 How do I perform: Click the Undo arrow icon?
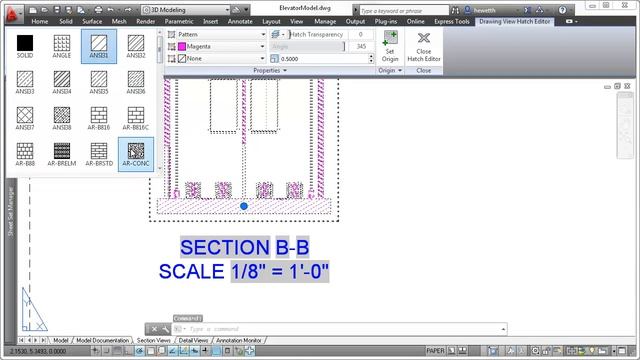click(x=110, y=10)
